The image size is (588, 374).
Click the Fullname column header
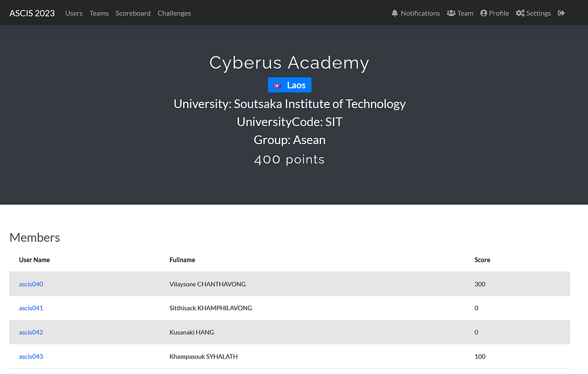182,260
